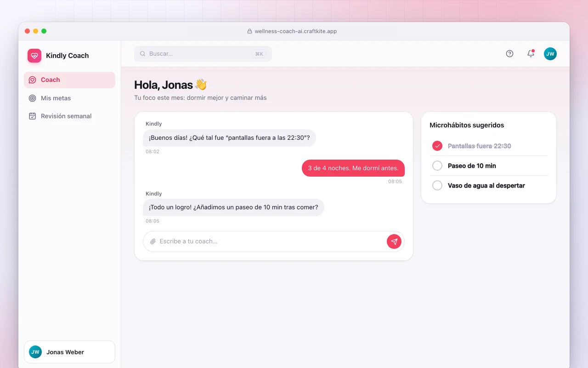Click the Pantallas fuera 22:30 label
Screen dimensions: 588x368
click(480, 146)
